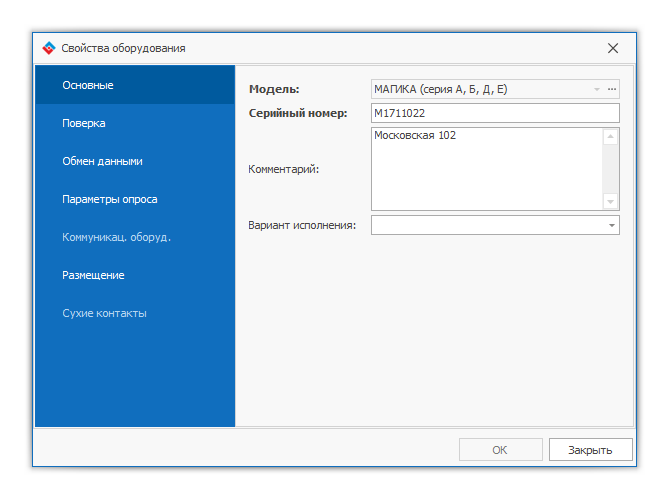Click the Свойства оборудования title text
Screen dimensions: 669x499
(123, 48)
